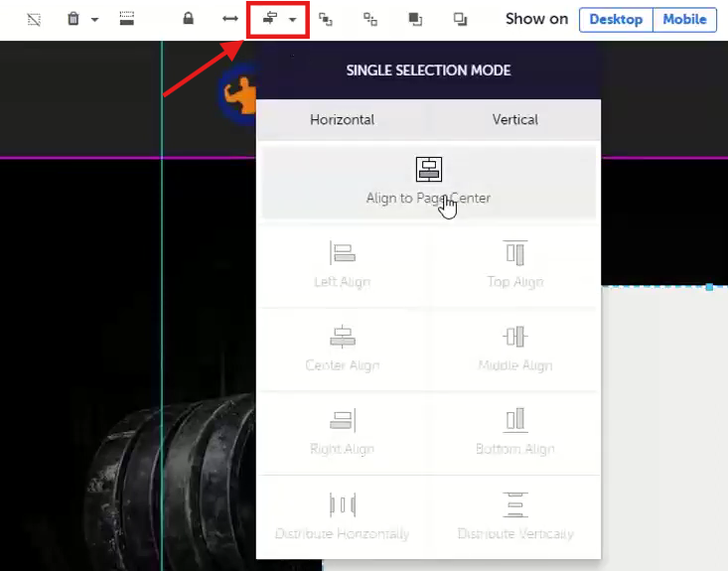Screen dimensions: 728x571
Task: Click the align tool icon
Action: point(270,19)
